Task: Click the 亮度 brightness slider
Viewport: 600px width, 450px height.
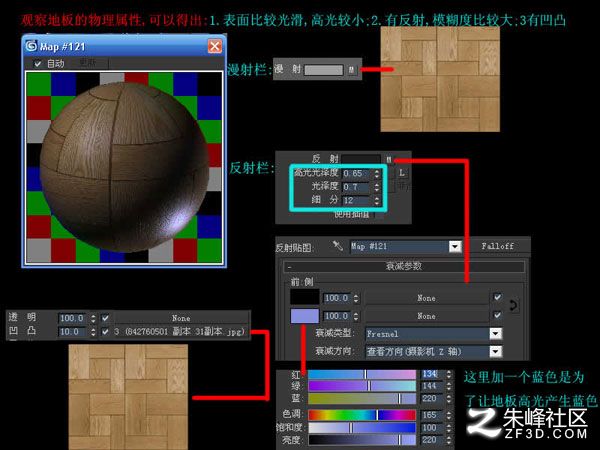Action: point(362,440)
